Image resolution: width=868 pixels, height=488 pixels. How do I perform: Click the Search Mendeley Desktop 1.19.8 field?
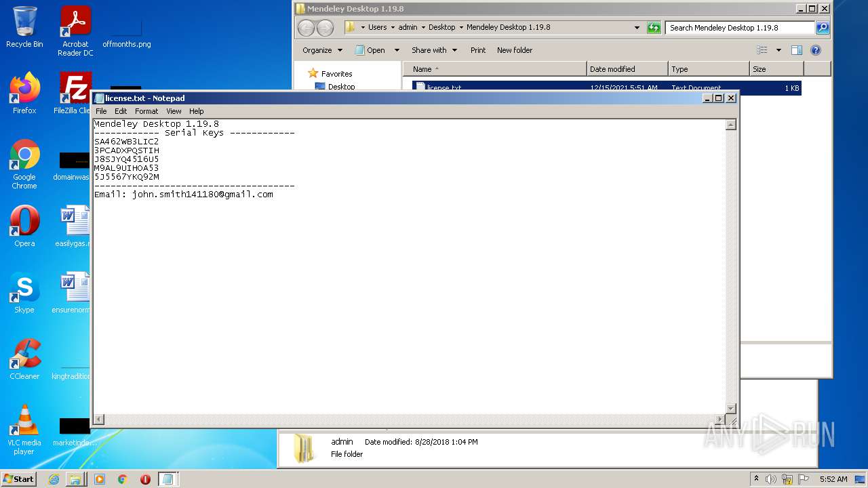pyautogui.click(x=741, y=28)
